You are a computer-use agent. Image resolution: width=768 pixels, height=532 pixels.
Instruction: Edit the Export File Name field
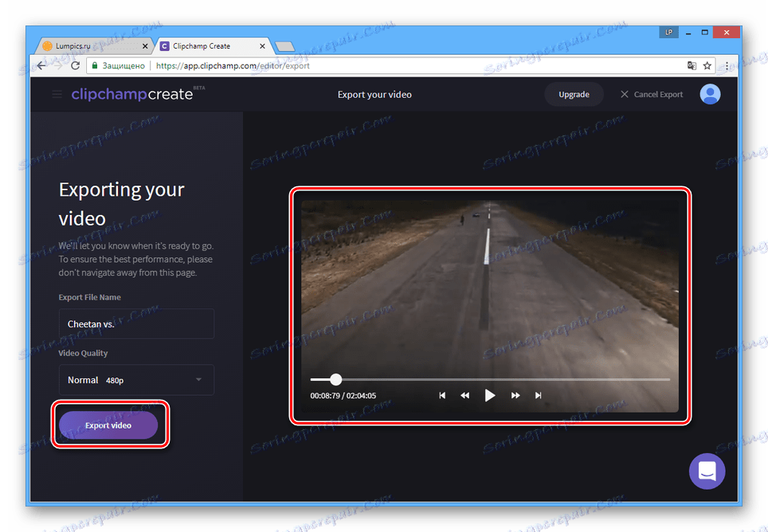[x=135, y=323]
